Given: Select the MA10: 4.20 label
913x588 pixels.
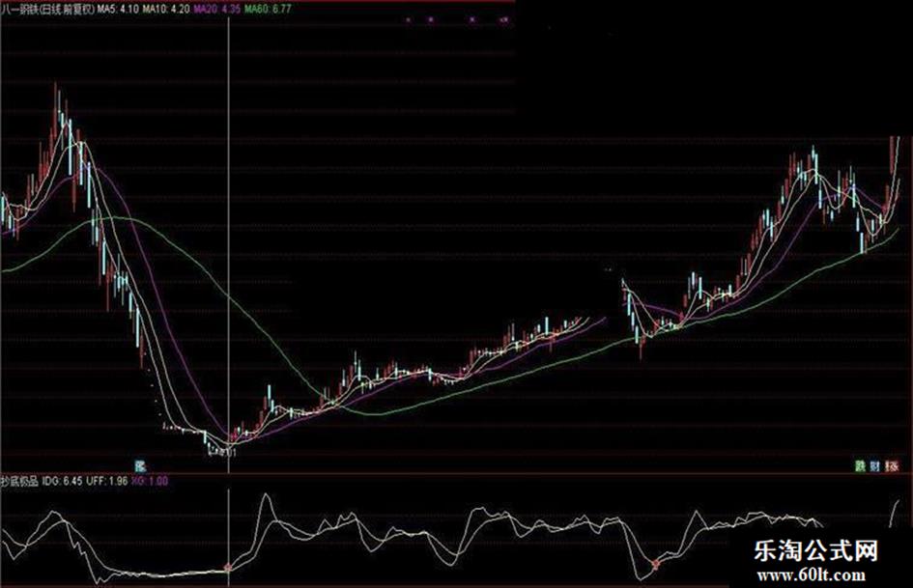Looking at the screenshot, I should tap(166, 10).
